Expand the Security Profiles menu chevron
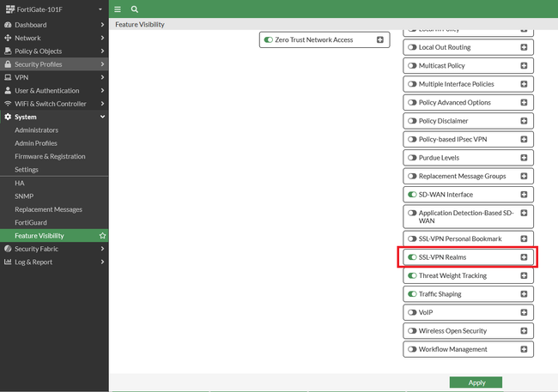558x392 pixels. 102,64
